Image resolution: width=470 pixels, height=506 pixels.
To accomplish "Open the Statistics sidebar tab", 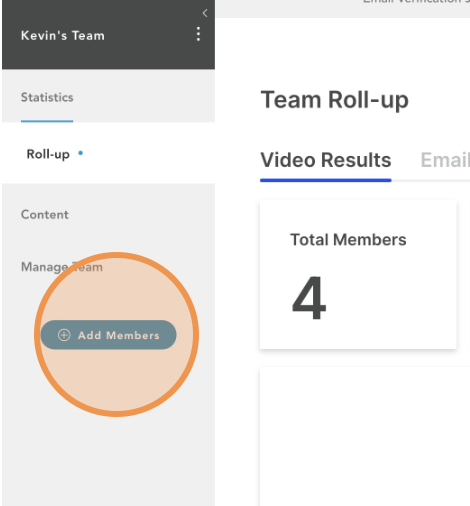I will point(47,97).
